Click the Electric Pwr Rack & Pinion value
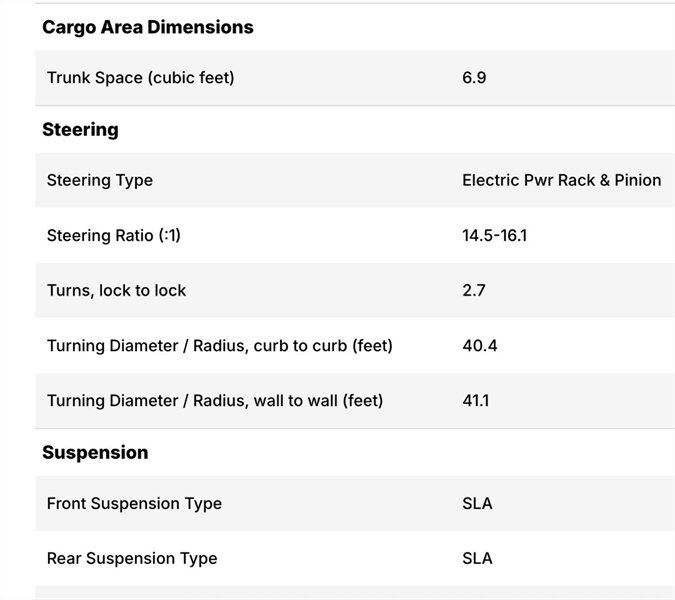 point(561,180)
